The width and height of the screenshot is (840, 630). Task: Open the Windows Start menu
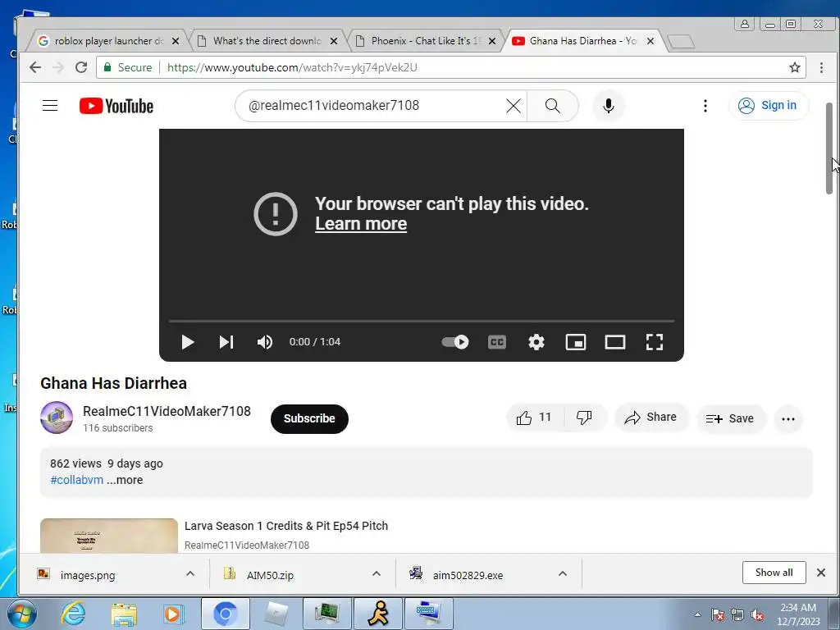(21, 614)
